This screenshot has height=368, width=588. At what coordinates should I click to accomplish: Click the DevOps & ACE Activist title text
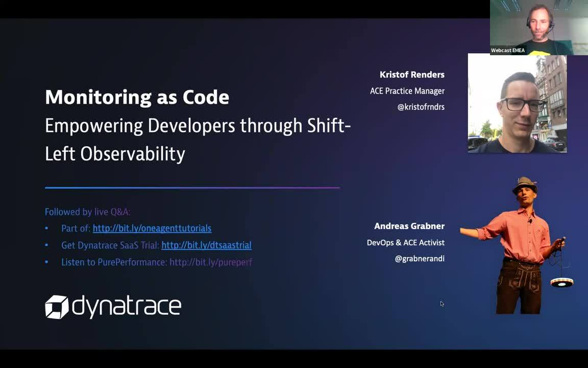pos(406,242)
